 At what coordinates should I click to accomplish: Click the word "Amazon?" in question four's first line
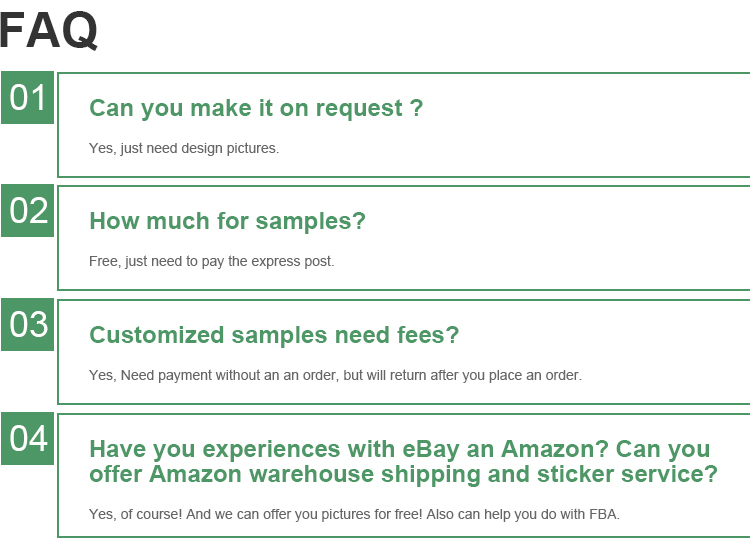[554, 448]
